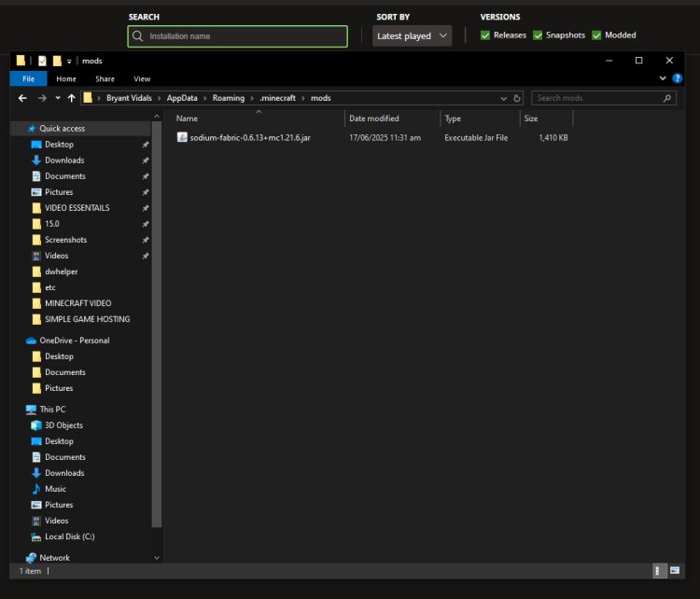Open the recent locations dropdown arrow
Viewport: 700px width, 599px height.
pos(58,98)
